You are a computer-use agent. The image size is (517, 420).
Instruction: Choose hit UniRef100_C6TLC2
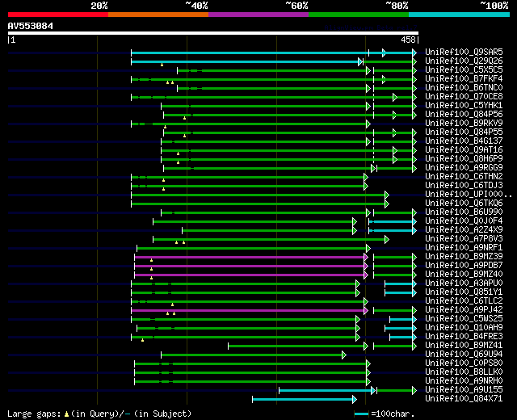(x=464, y=301)
